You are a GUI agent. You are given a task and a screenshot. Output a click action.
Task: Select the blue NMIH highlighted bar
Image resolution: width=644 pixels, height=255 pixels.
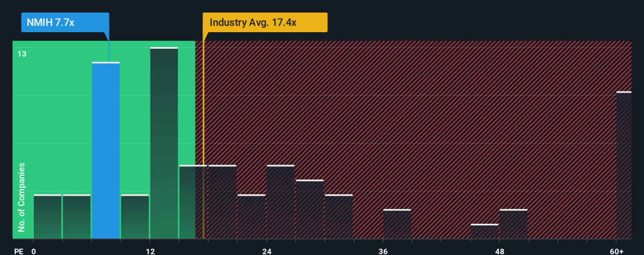106,151
